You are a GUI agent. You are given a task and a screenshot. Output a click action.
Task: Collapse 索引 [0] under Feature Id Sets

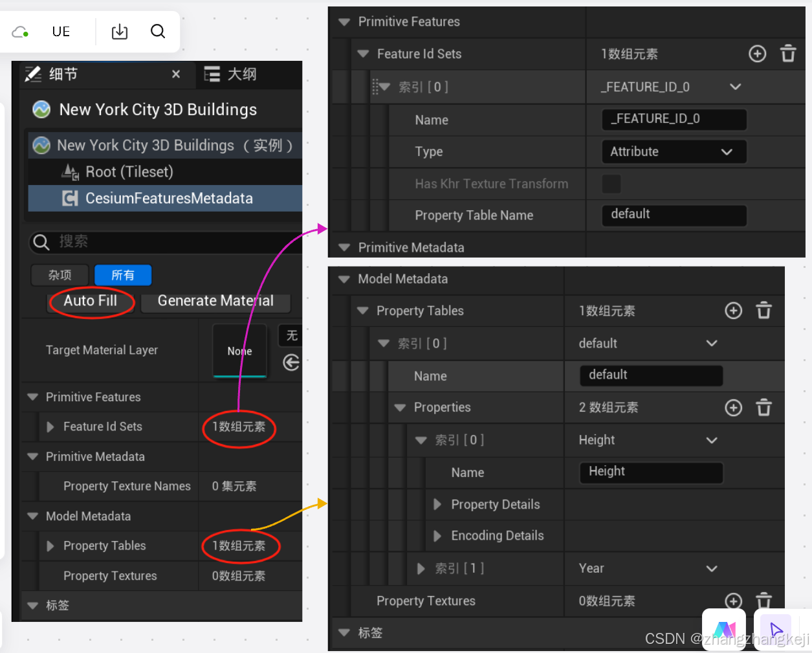[385, 87]
